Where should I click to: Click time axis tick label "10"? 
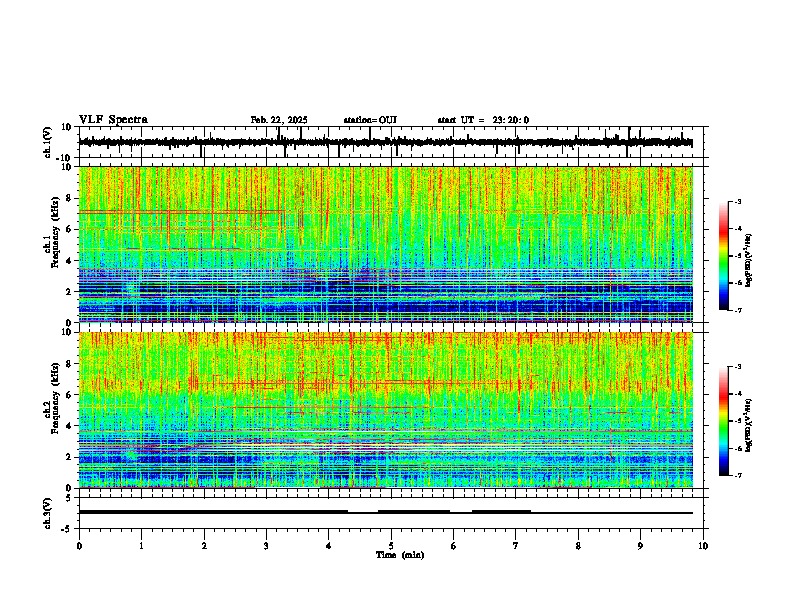click(x=703, y=546)
